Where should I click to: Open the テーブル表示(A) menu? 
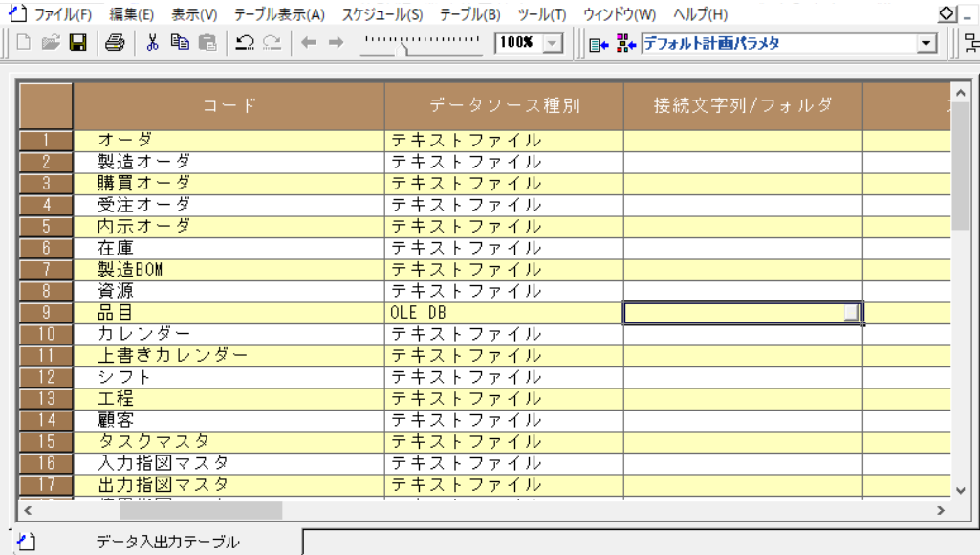[x=279, y=13]
